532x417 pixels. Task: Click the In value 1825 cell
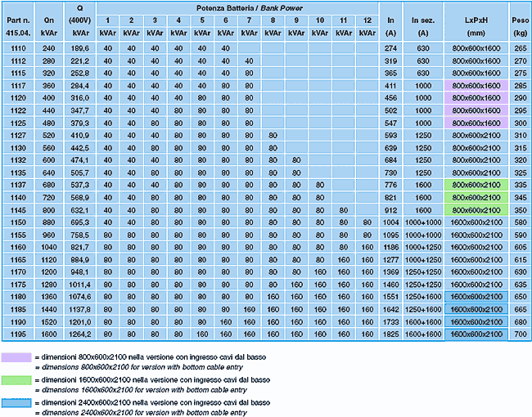click(x=391, y=334)
